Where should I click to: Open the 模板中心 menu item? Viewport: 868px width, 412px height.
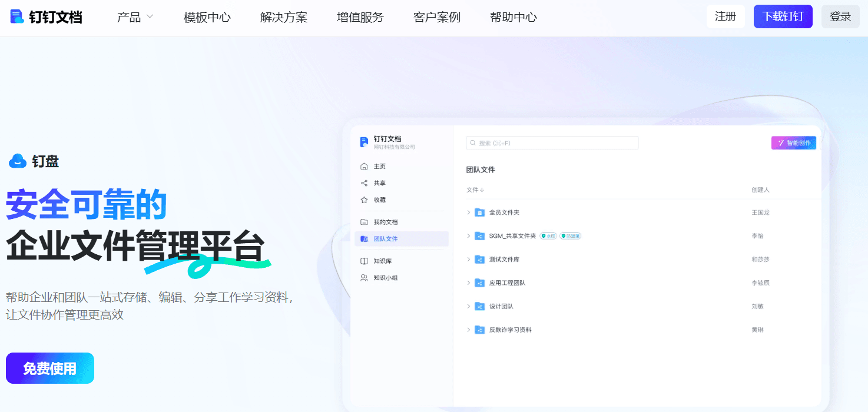click(207, 17)
